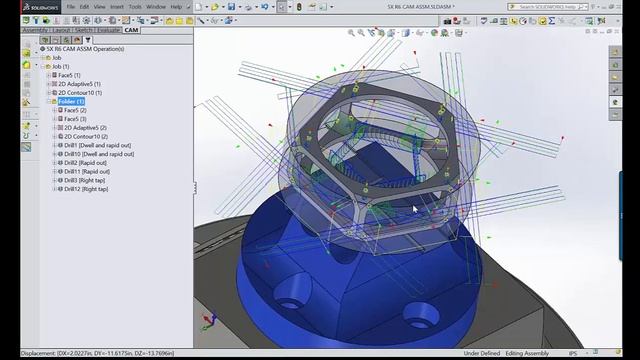Select Drill2 [Rapid out] operation

point(85,163)
